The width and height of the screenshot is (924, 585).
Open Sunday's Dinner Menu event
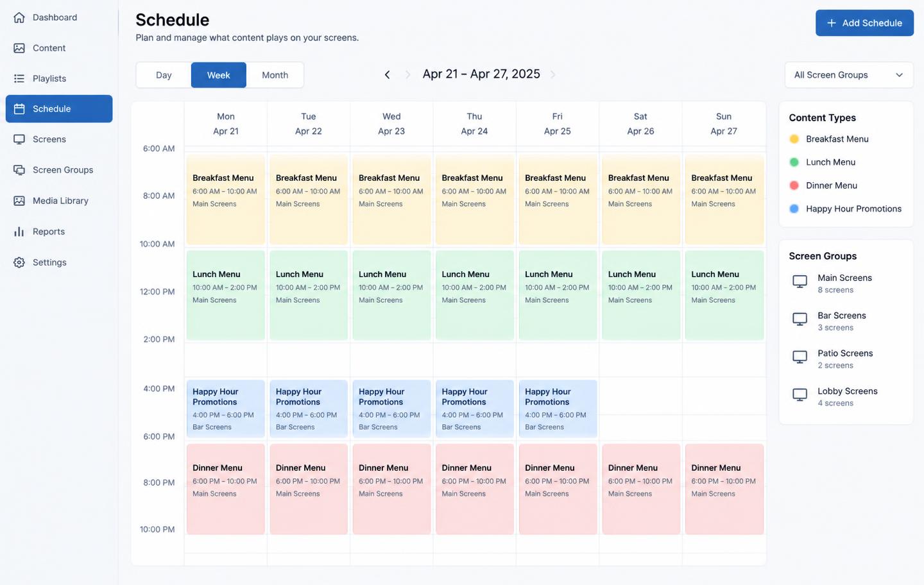pos(724,489)
